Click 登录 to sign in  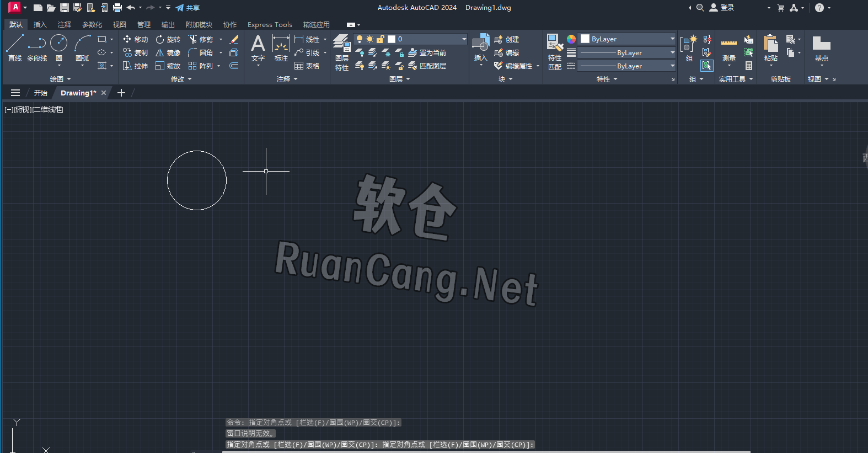point(722,8)
